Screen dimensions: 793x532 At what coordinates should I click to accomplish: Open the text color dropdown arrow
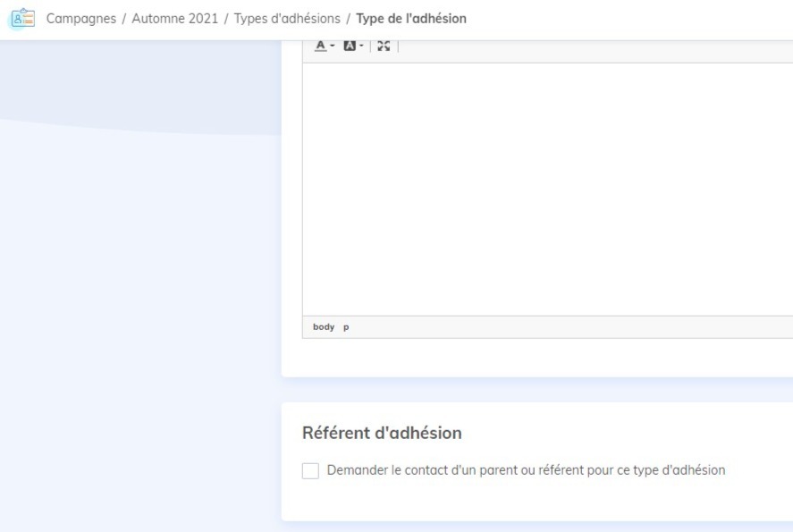click(332, 46)
